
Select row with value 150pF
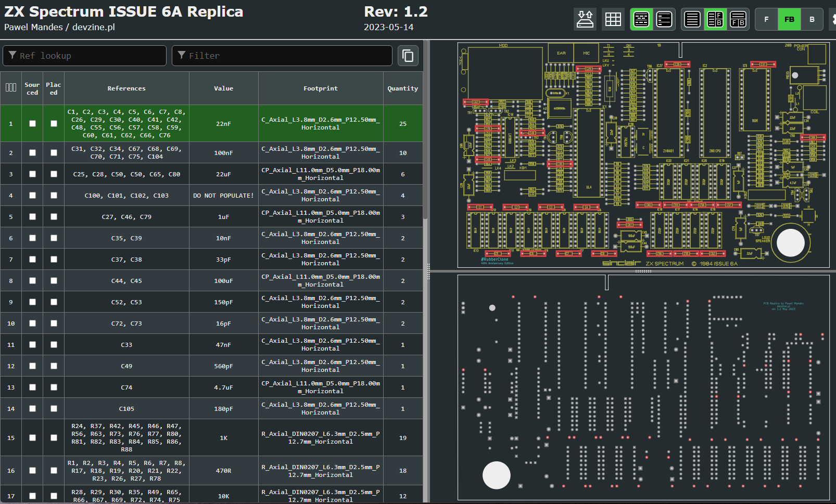pos(211,302)
